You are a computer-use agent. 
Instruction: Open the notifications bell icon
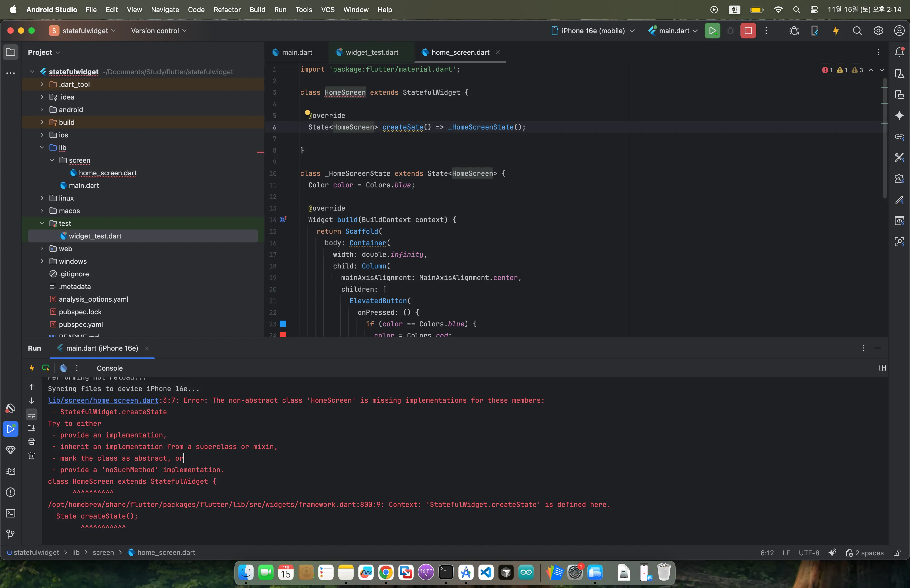coord(899,52)
